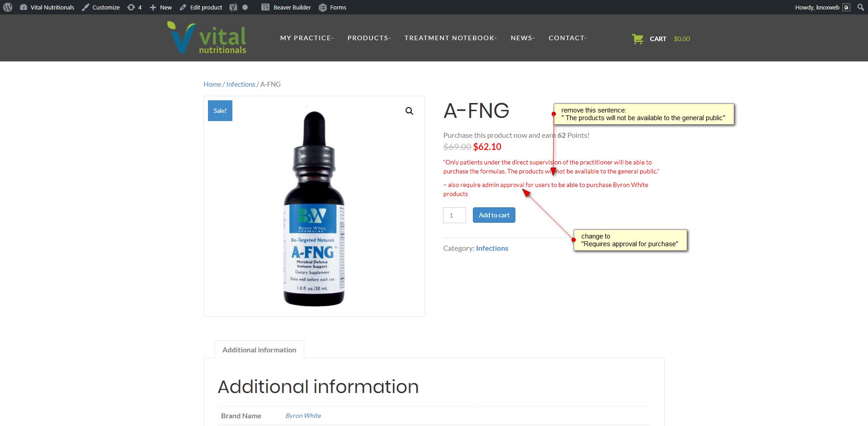Click the WordPress logo icon

tap(8, 7)
